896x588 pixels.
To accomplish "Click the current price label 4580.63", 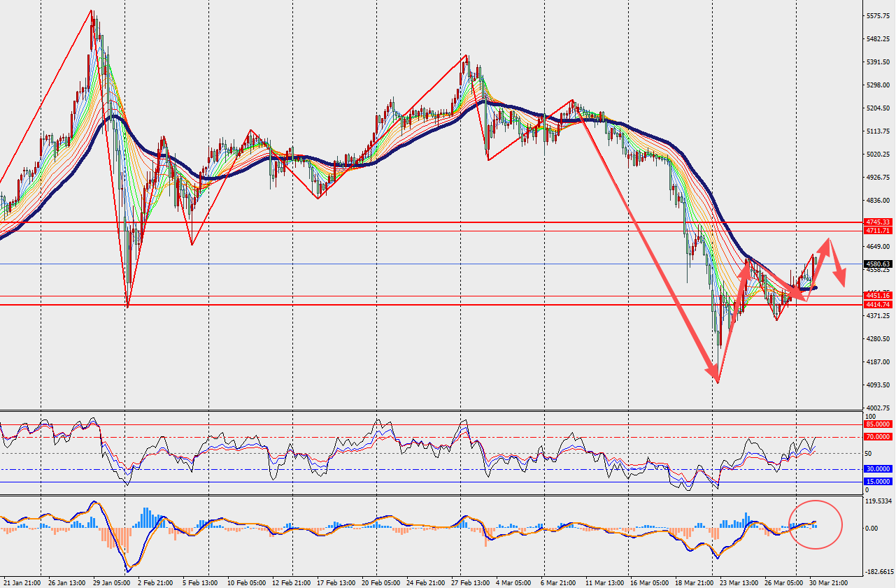I will pyautogui.click(x=877, y=264).
